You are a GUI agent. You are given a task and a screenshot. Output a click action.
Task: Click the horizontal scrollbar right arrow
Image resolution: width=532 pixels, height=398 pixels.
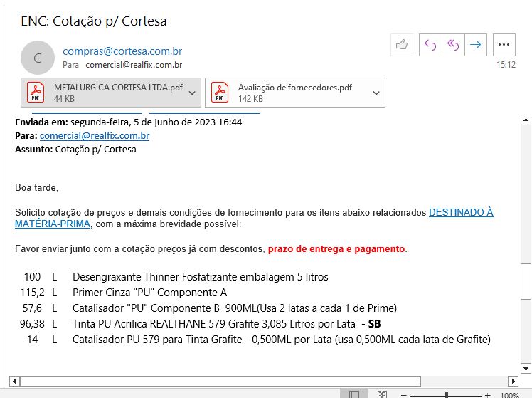(x=513, y=381)
